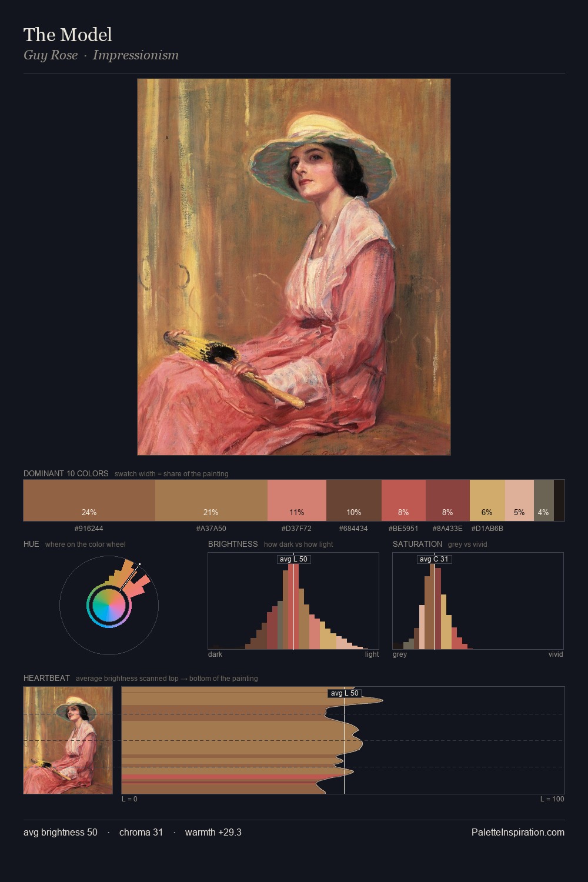Click the hex label #BE5951
The height and width of the screenshot is (882, 588).
point(403,529)
